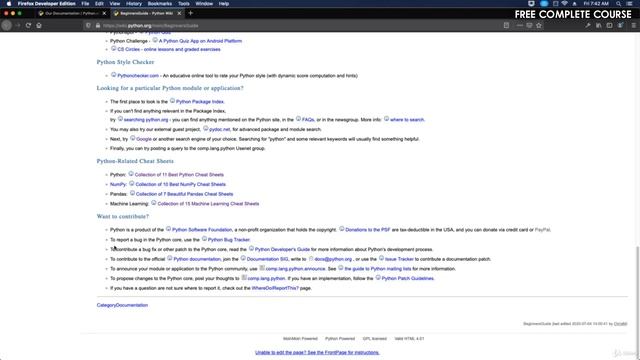Open Collection of 11 Best Python Cheat Sheets
Viewport: 640px width, 360px height.
click(x=179, y=175)
